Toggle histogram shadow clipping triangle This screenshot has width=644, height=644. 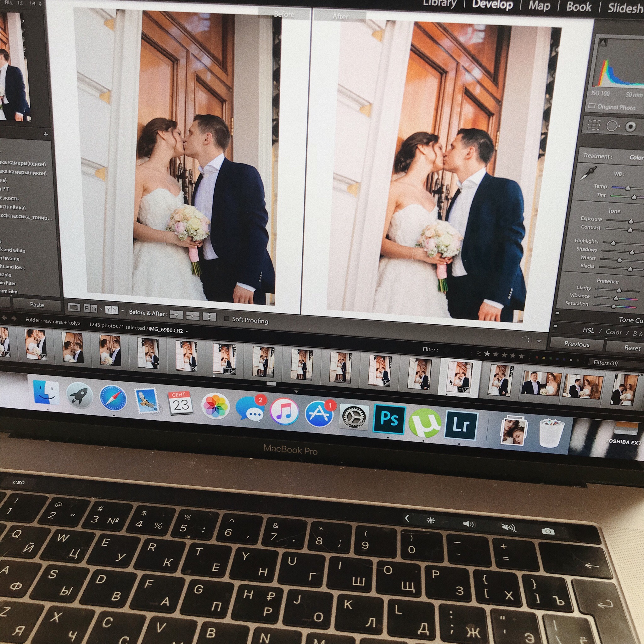[x=602, y=43]
